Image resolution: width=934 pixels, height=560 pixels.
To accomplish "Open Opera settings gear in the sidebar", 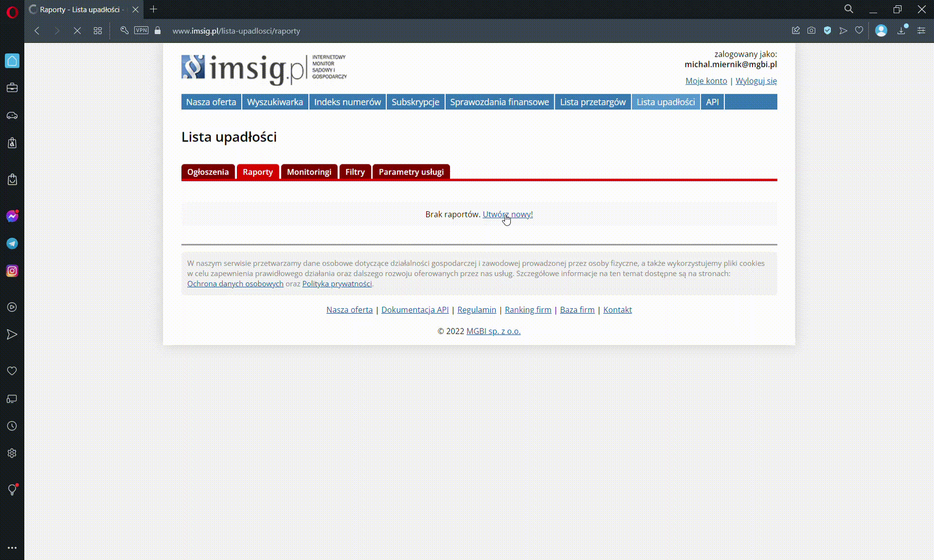I will (x=12, y=453).
